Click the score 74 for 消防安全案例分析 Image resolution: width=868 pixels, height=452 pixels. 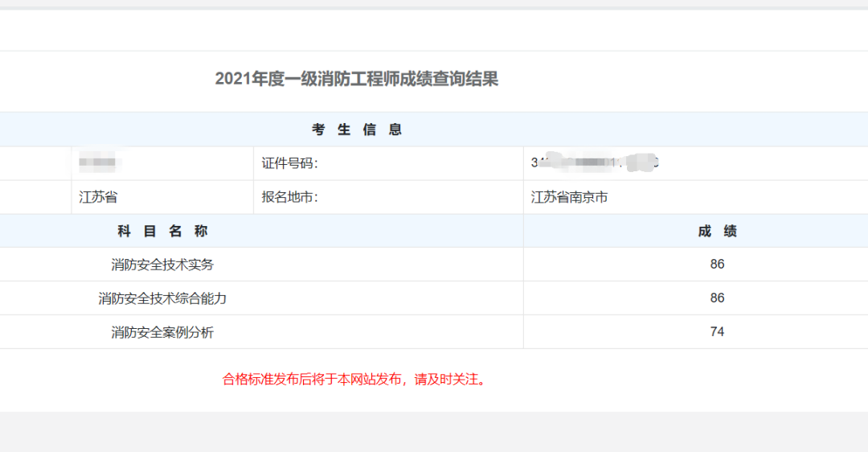click(x=717, y=332)
